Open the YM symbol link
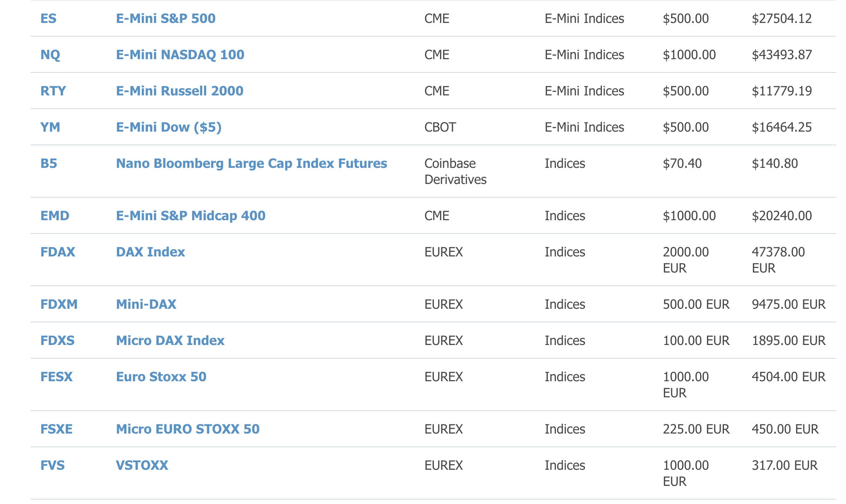846x504 pixels. point(50,127)
